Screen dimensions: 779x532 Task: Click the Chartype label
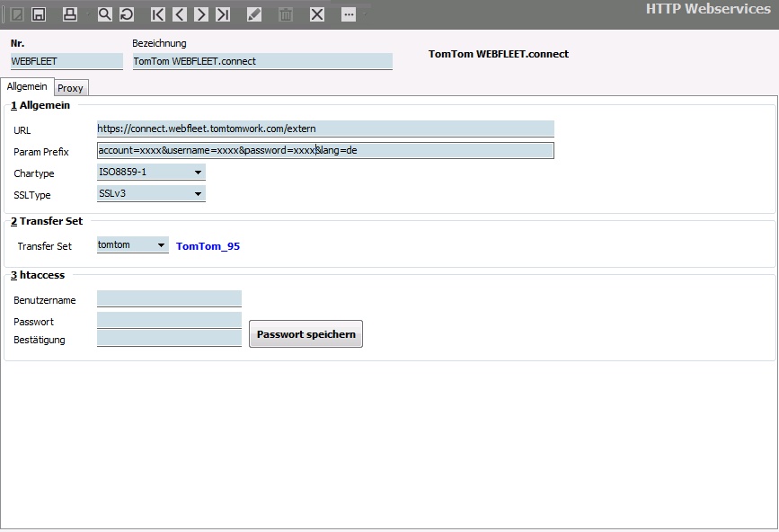(34, 173)
